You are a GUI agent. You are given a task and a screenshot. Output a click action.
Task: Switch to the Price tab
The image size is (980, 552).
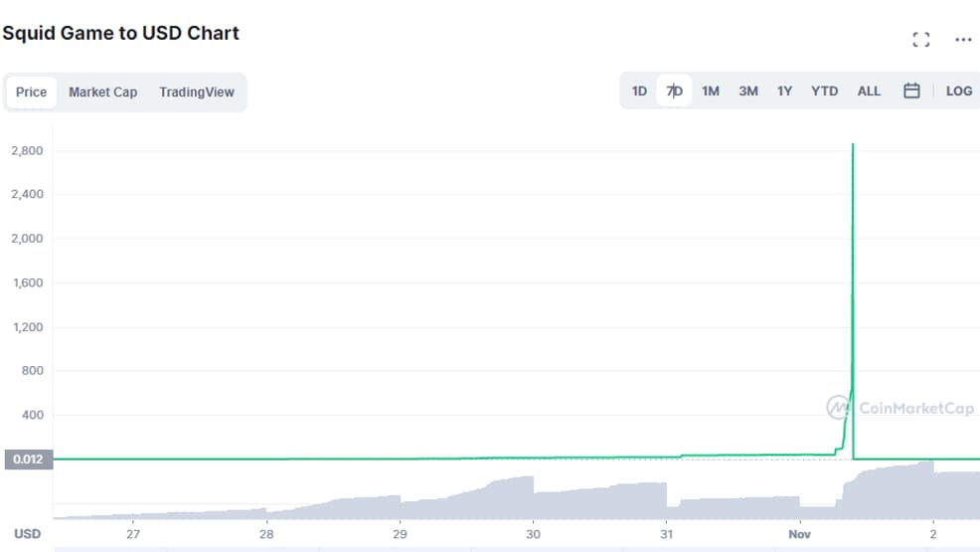31,92
